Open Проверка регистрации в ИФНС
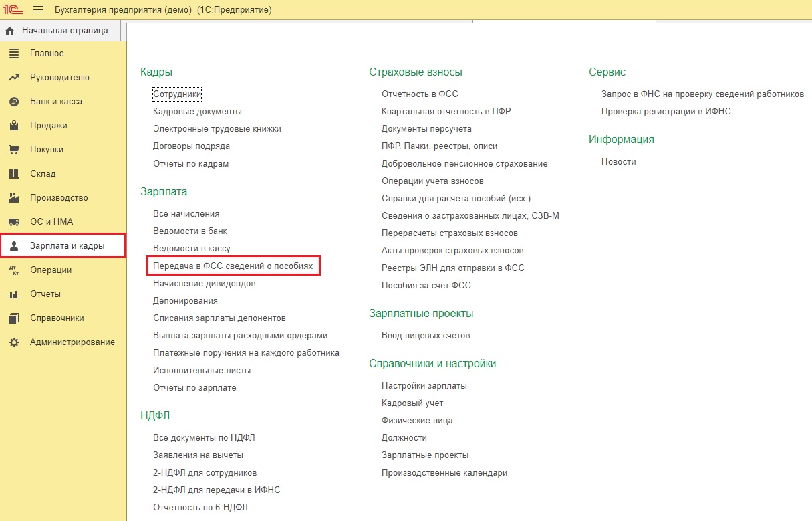 point(666,112)
